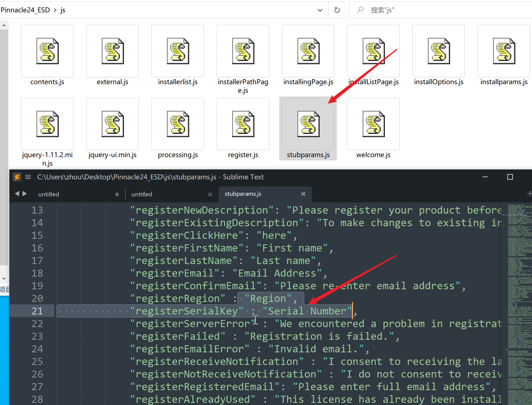Go to next tab with right arrow
532x405 pixels.
pyautogui.click(x=25, y=194)
